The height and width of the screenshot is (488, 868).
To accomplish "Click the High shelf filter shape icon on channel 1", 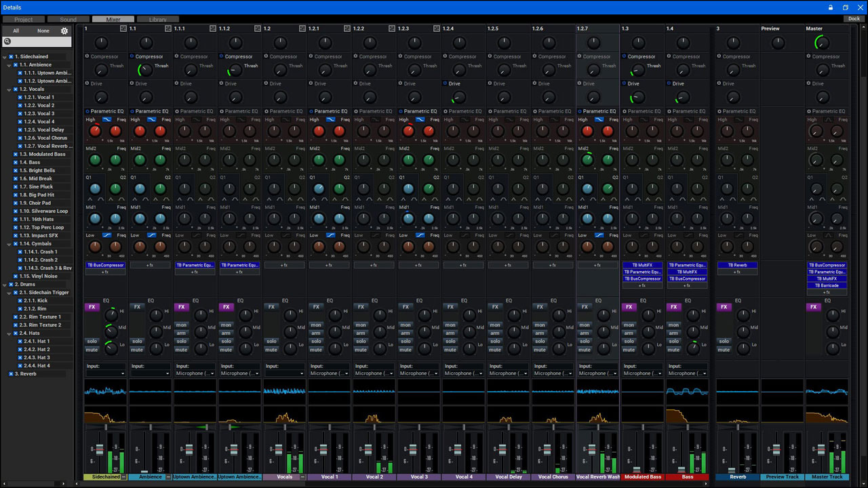I will click(x=107, y=119).
